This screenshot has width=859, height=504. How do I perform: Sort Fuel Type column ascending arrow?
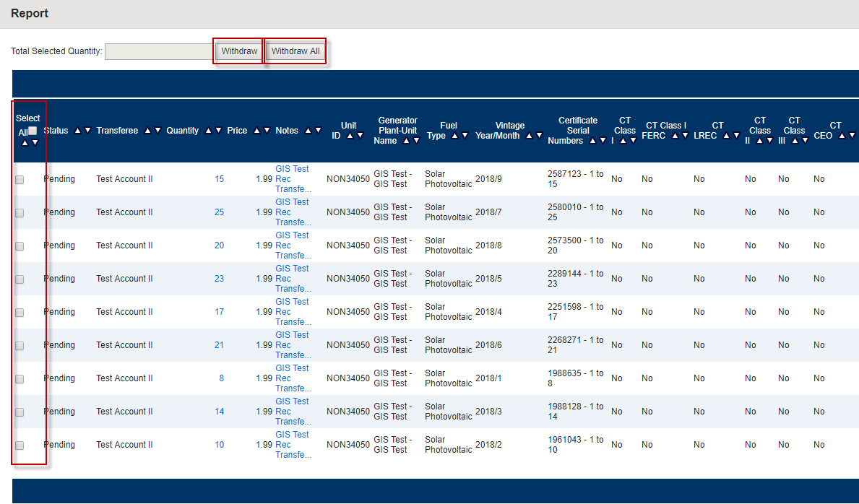[454, 136]
